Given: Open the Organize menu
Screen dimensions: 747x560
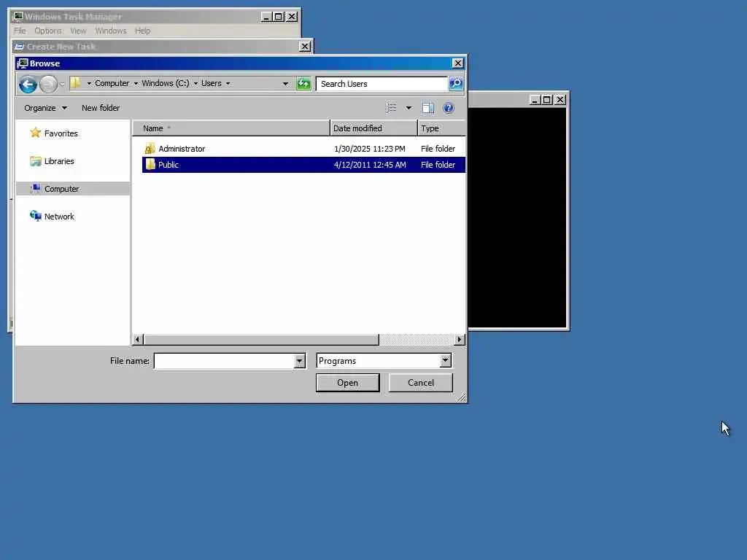Looking at the screenshot, I should tap(45, 108).
